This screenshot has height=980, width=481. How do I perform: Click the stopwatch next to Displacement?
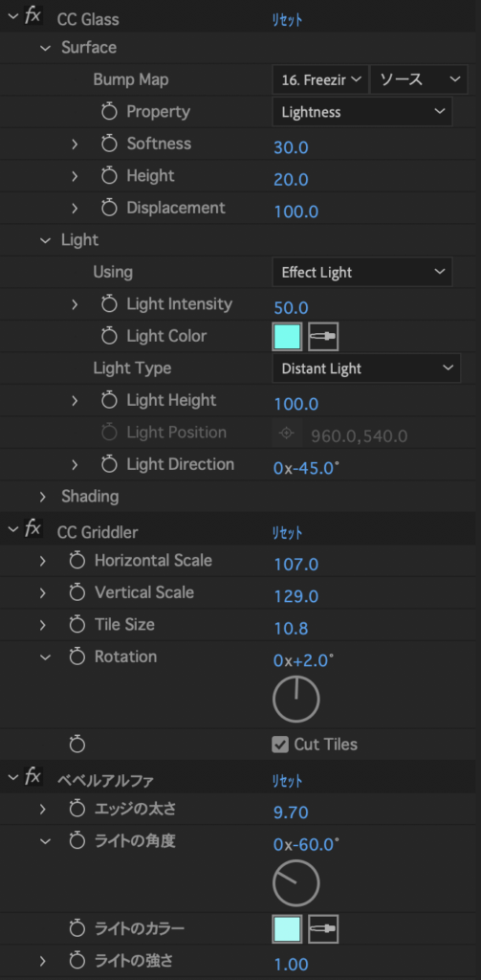[x=109, y=208]
